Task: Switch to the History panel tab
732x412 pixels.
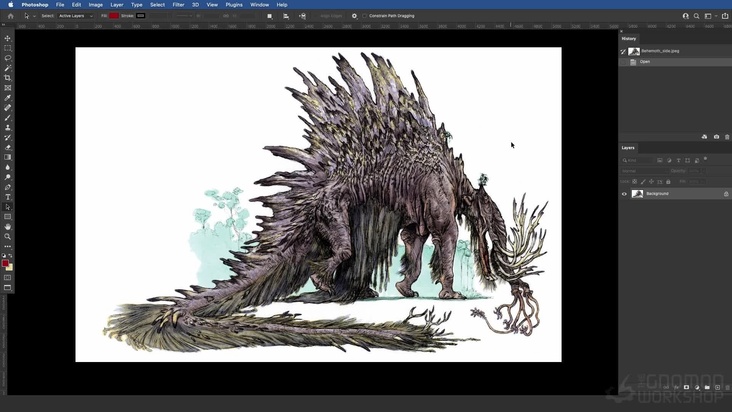Action: [629, 39]
